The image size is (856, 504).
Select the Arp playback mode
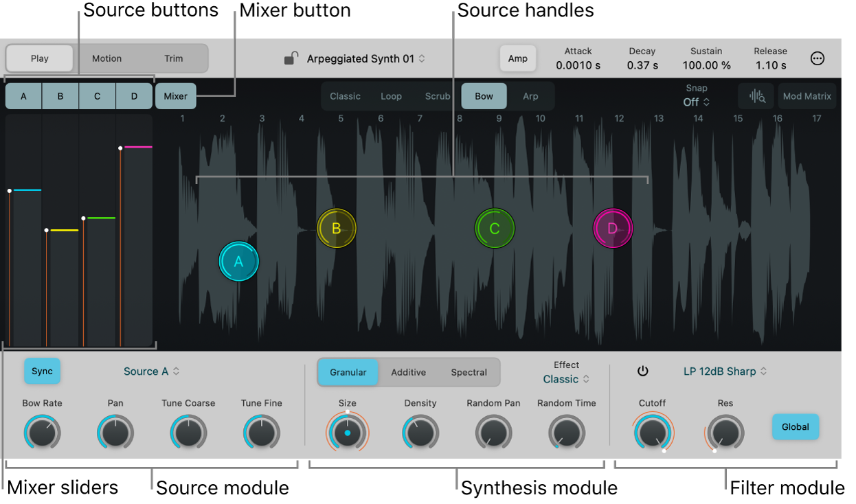(x=530, y=96)
